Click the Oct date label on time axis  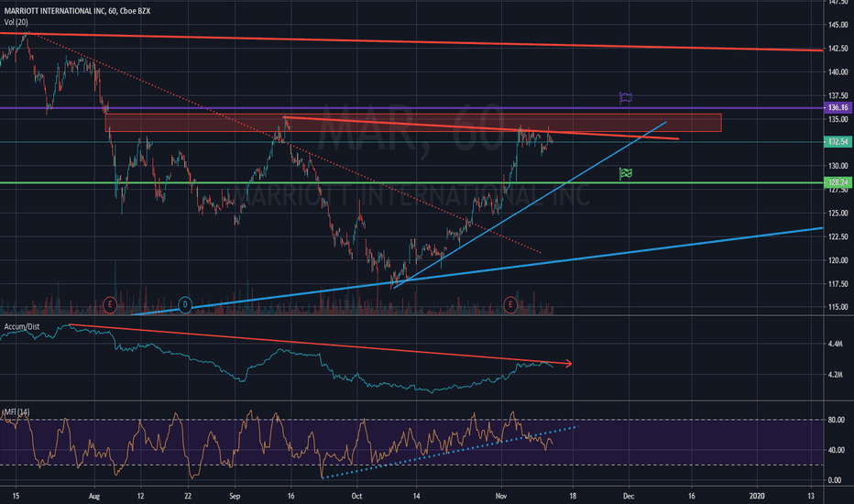tap(356, 496)
